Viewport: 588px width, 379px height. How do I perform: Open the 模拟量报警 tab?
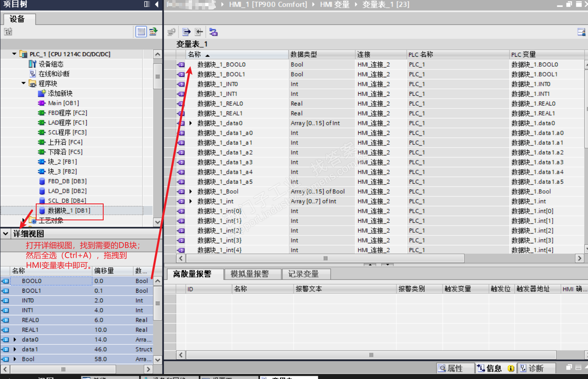point(253,274)
